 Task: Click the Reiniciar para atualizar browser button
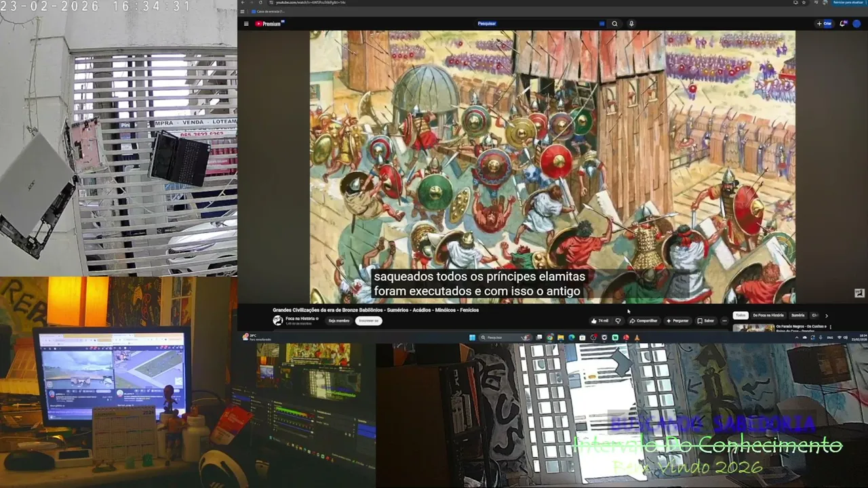pos(848,3)
